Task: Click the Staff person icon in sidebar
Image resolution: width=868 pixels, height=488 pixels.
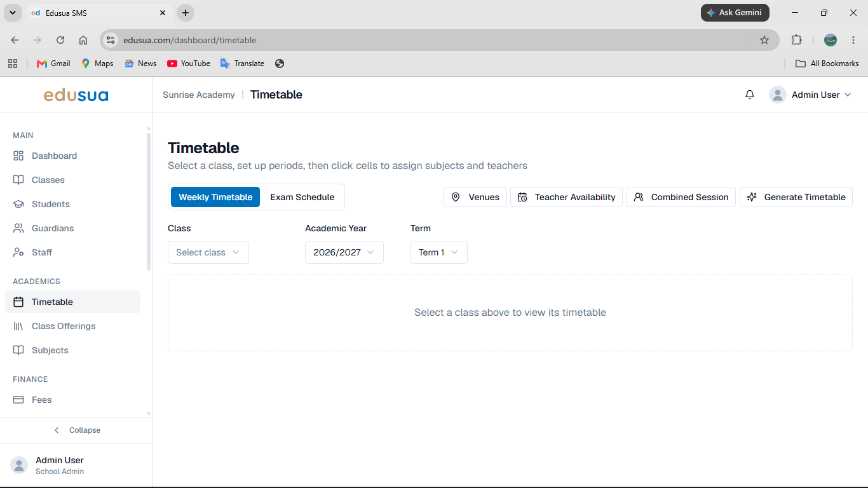Action: pyautogui.click(x=18, y=252)
